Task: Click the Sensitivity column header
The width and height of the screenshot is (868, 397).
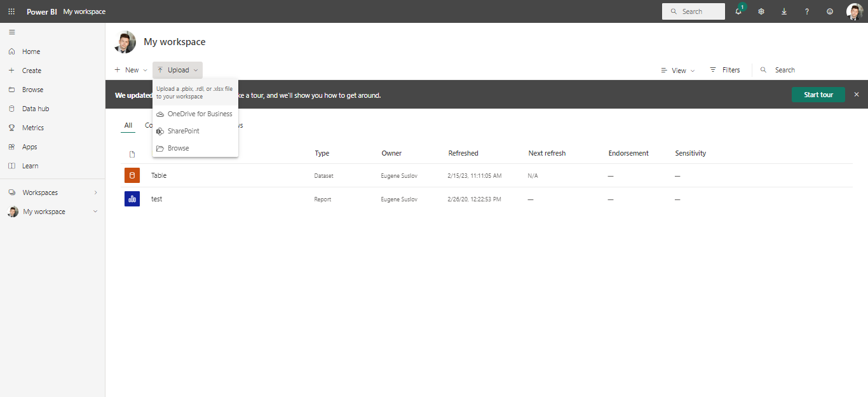Action: (x=691, y=153)
